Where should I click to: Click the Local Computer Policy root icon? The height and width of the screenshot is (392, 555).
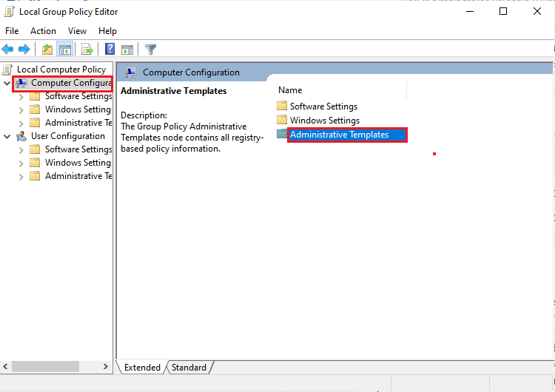[x=7, y=70]
